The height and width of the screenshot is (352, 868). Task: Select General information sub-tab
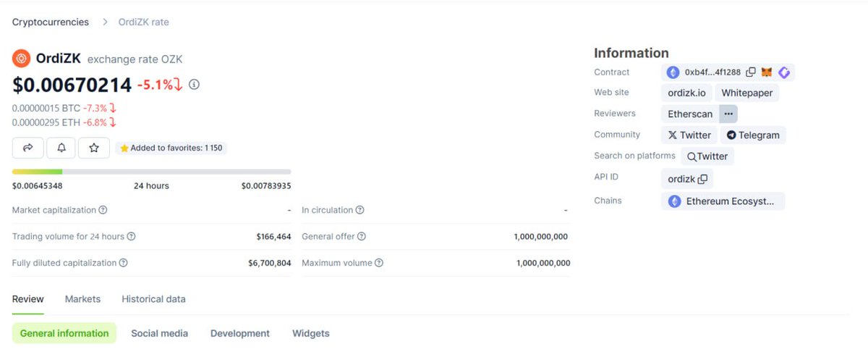(64, 333)
